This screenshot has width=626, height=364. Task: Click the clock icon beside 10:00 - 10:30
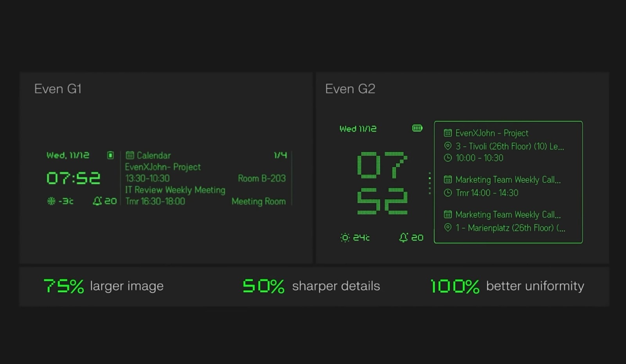pyautogui.click(x=448, y=158)
